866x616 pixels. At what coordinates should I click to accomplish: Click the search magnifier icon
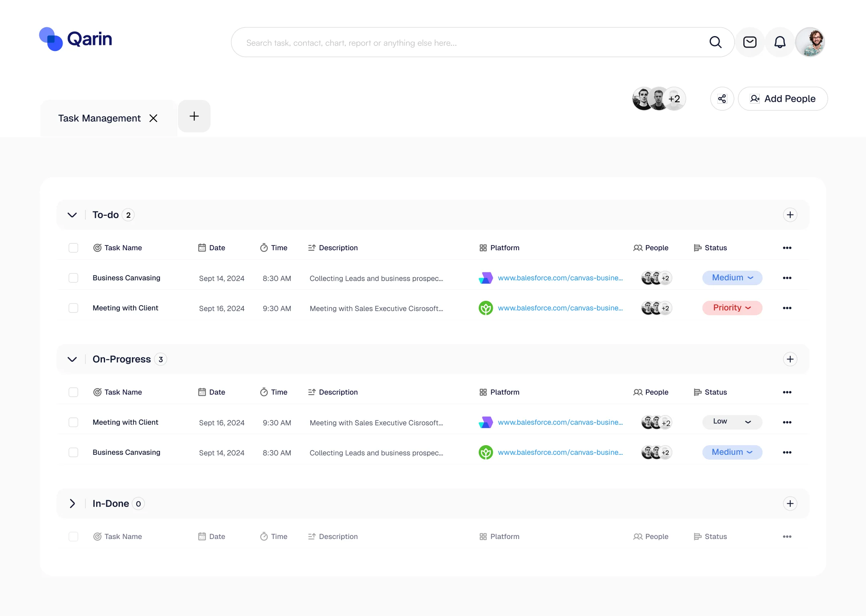[715, 42]
